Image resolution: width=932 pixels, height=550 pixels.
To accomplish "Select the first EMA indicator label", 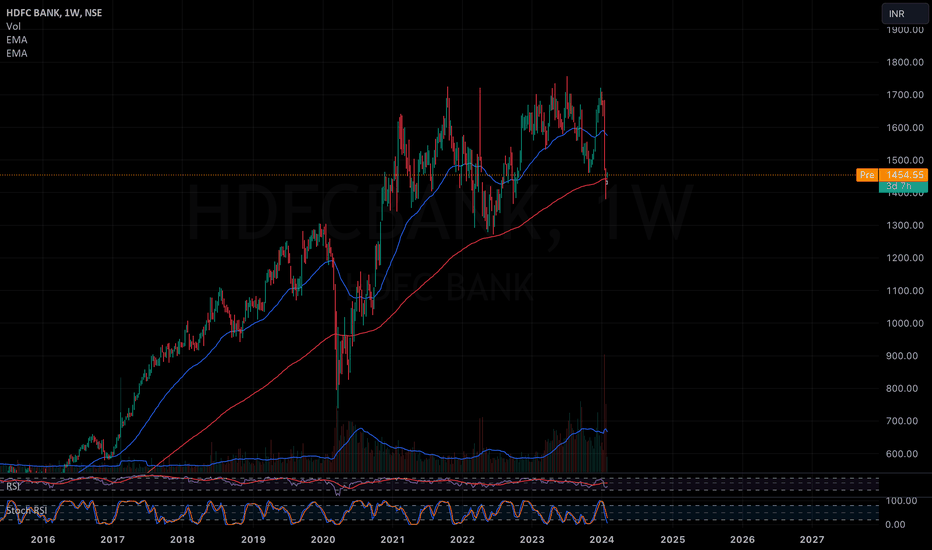I will pos(17,40).
